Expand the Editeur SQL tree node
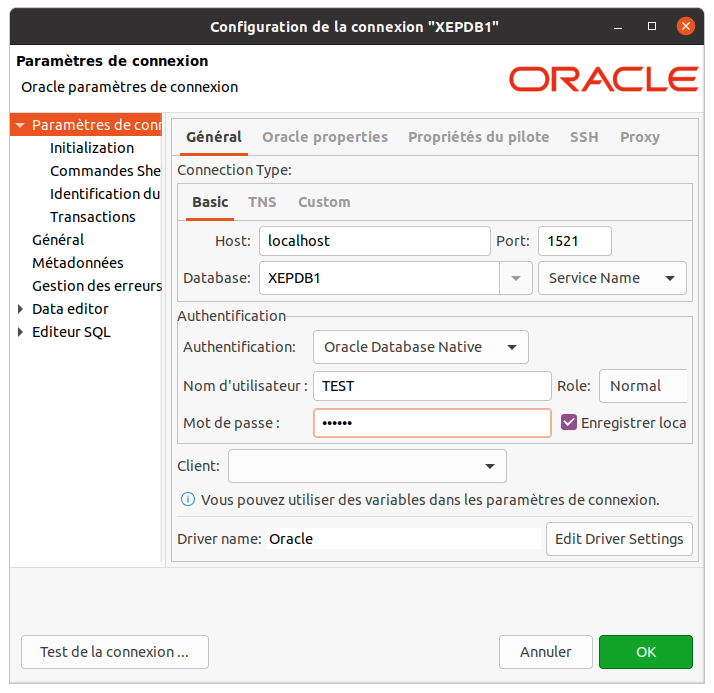Screen dimensions: 714x693 21,332
